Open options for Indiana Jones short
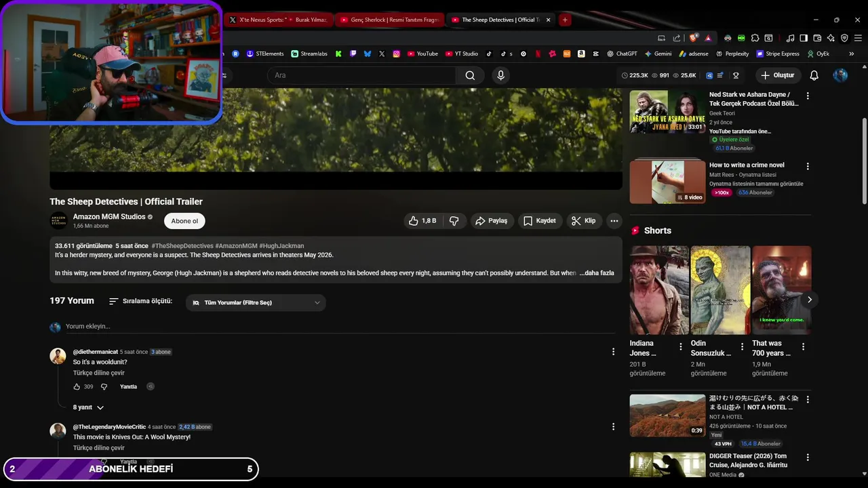This screenshot has width=868, height=488. click(681, 346)
